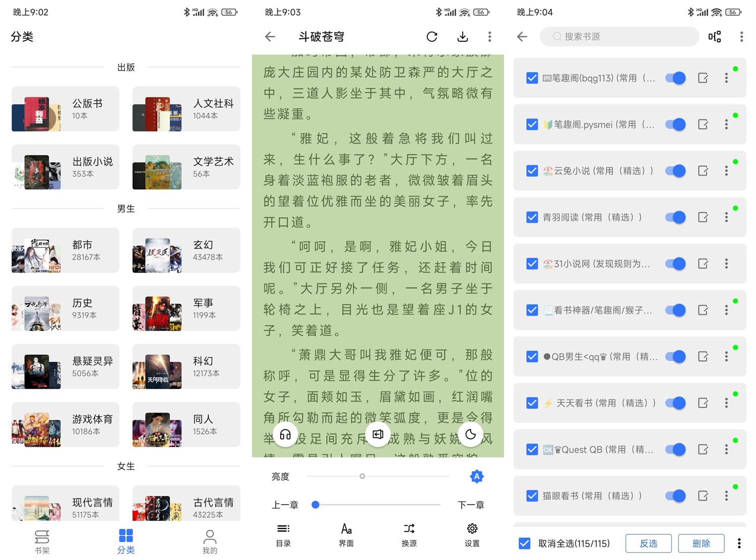Viewport: 756px width, 560px height.
Task: Tap the 搜索书源 search field
Action: tap(619, 36)
